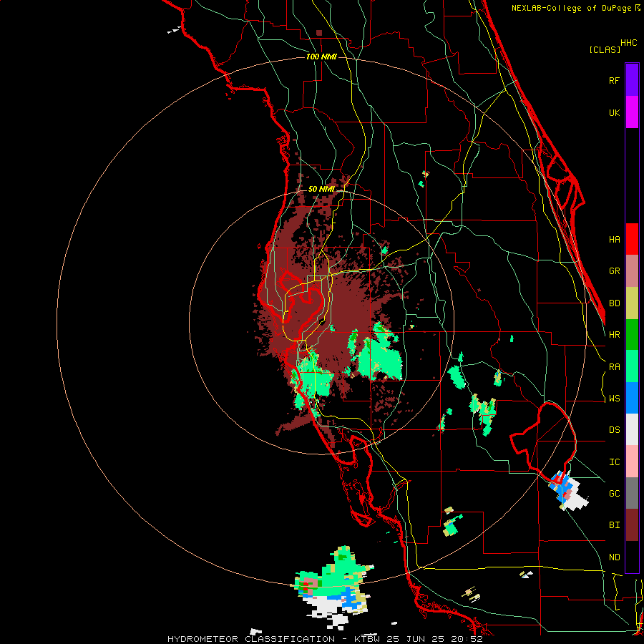Click the [CLAS] legend heading
The width and height of the screenshot is (644, 644).
click(605, 49)
